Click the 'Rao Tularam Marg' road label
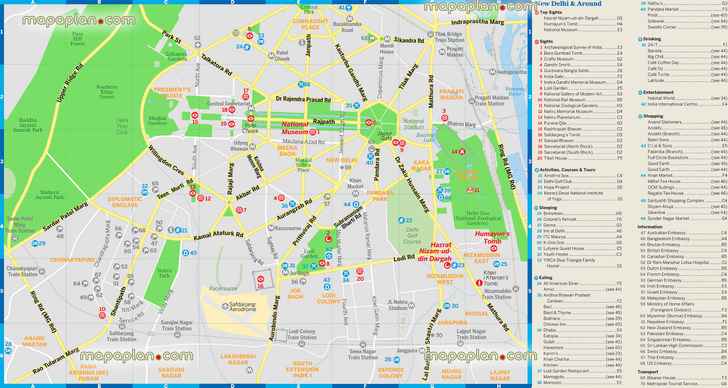Screen dimensions: 728x388 [56, 361]
